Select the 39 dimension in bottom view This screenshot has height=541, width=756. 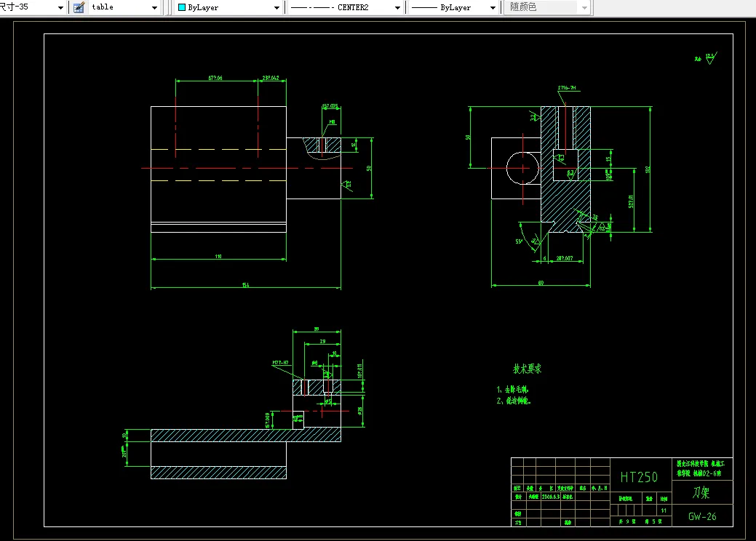(x=317, y=329)
